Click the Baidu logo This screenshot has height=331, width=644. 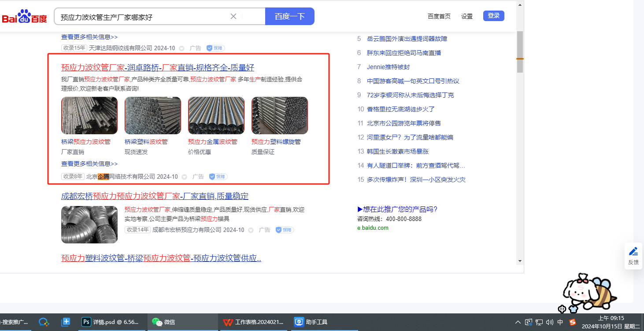(x=24, y=17)
